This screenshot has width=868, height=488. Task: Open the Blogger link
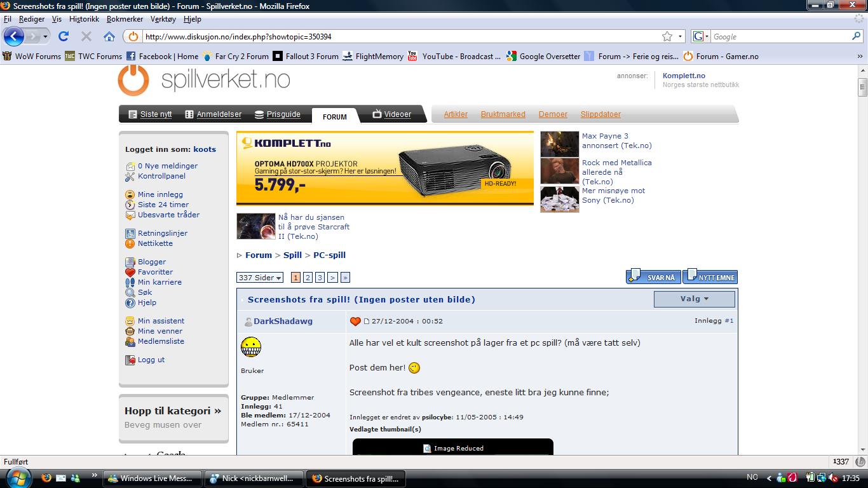pos(152,262)
